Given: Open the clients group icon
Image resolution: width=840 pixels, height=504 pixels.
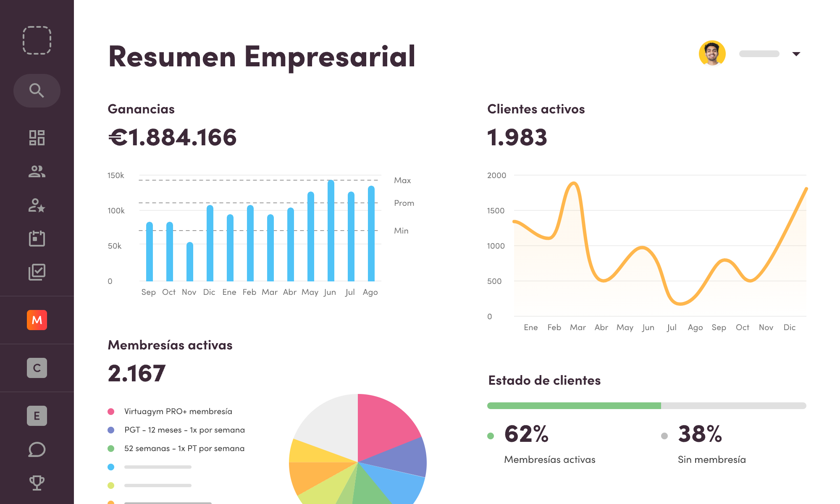Looking at the screenshot, I should click(37, 171).
